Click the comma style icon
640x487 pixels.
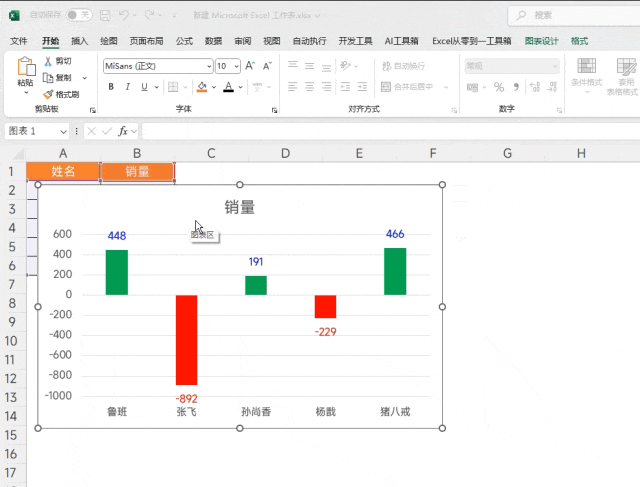516,87
